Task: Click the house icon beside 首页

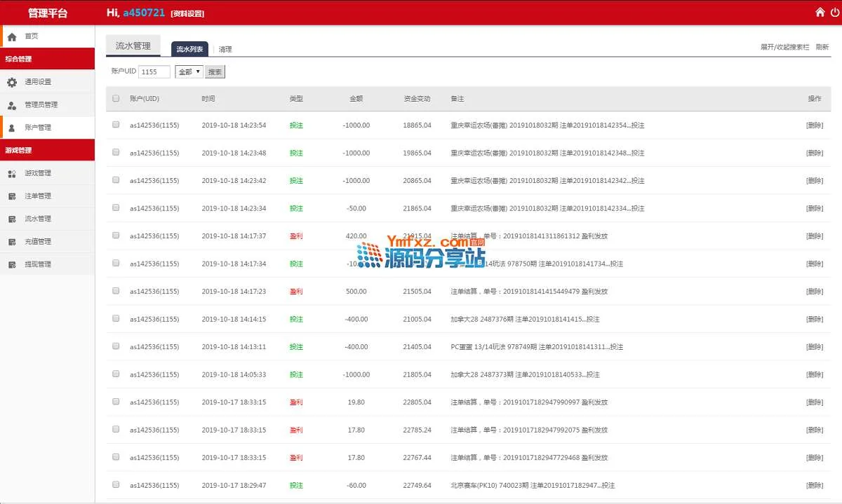Action: point(12,36)
